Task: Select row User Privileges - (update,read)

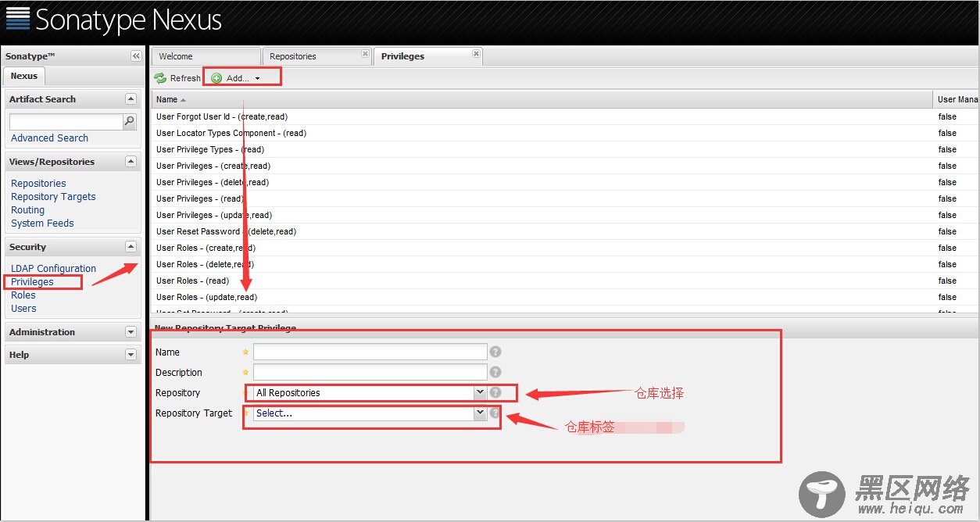Action: (x=566, y=215)
